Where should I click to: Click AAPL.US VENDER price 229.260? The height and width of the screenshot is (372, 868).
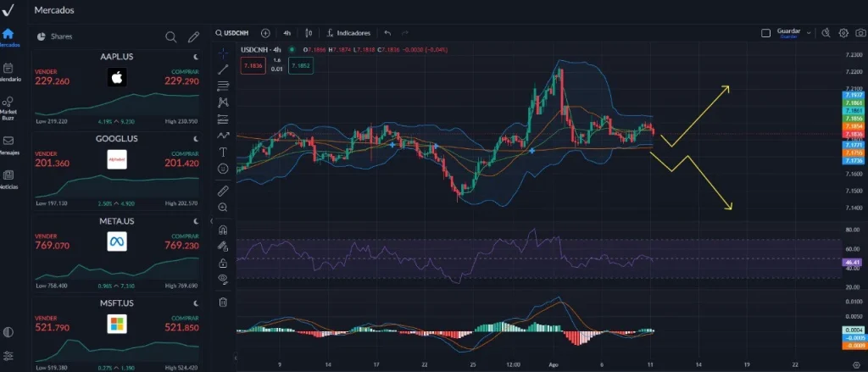tap(52, 81)
